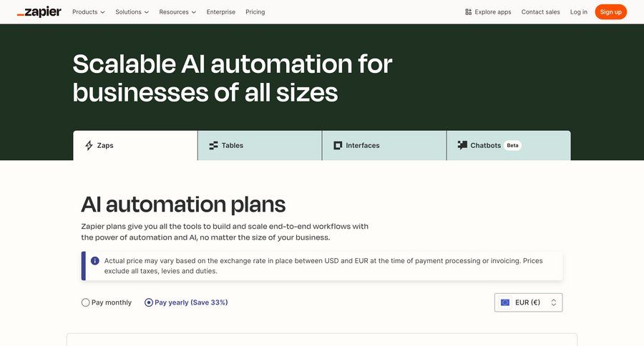Click the Tables icon in tab

coord(213,145)
